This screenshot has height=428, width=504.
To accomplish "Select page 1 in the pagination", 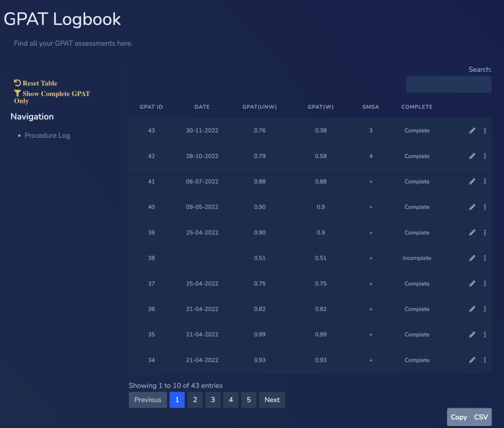I will click(x=177, y=400).
